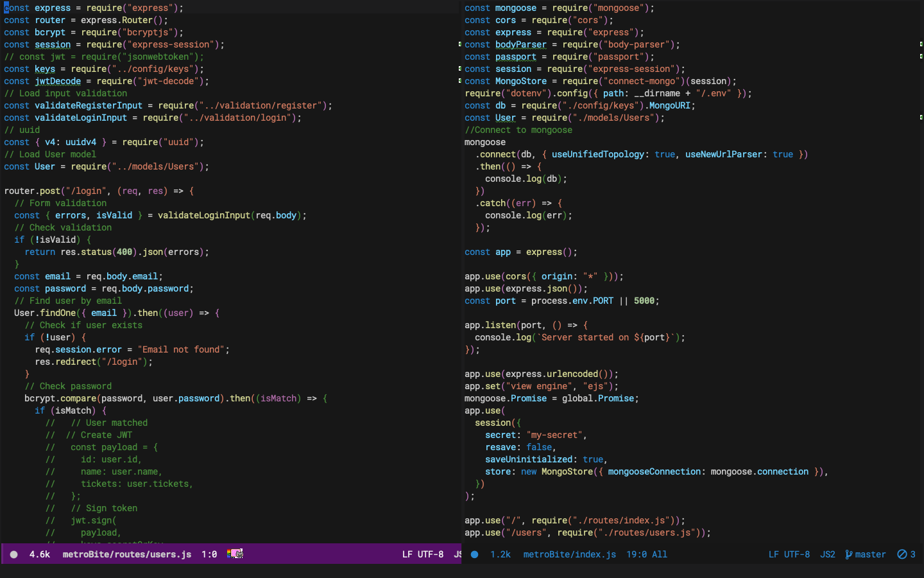Click the buffer state dot beside 4.6k
The image size is (924, 578).
point(13,554)
